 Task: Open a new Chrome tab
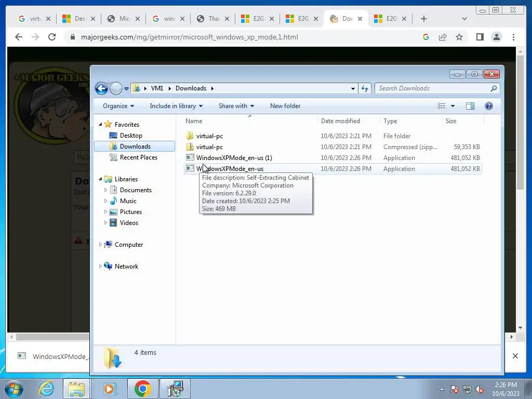point(424,19)
